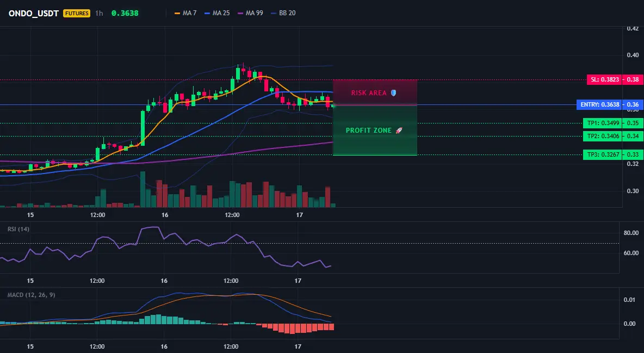Click date 16 on main chart time axis
Viewport: 644px width, 353px height.
pos(165,215)
